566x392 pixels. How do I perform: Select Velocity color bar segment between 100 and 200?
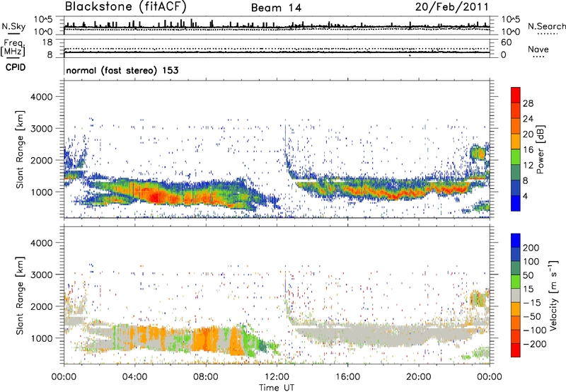pyautogui.click(x=516, y=254)
